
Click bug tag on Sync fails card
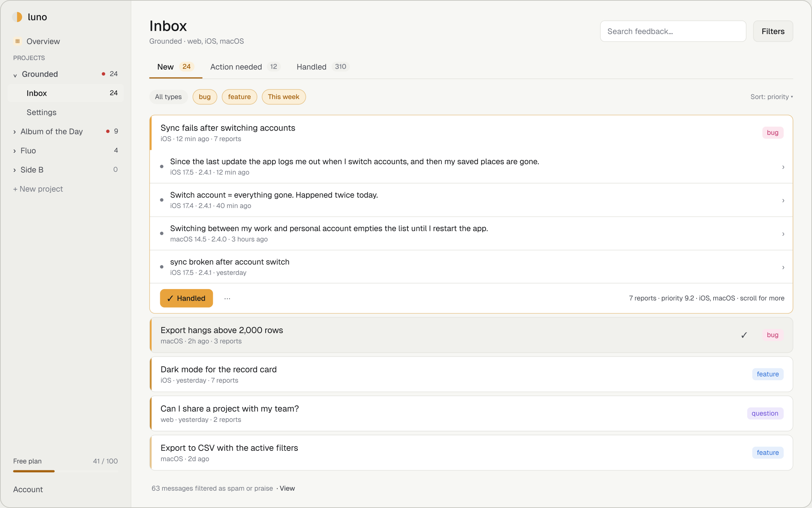[x=773, y=133]
